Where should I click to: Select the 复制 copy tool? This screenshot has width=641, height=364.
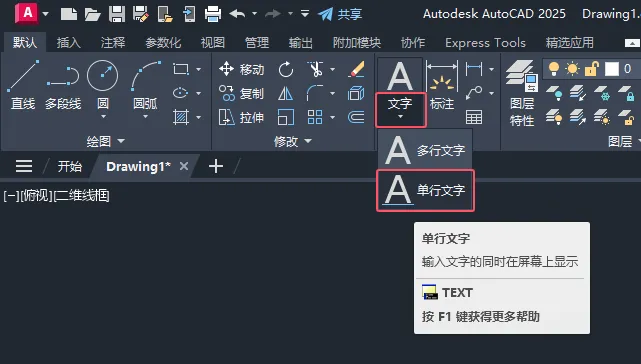coord(241,94)
